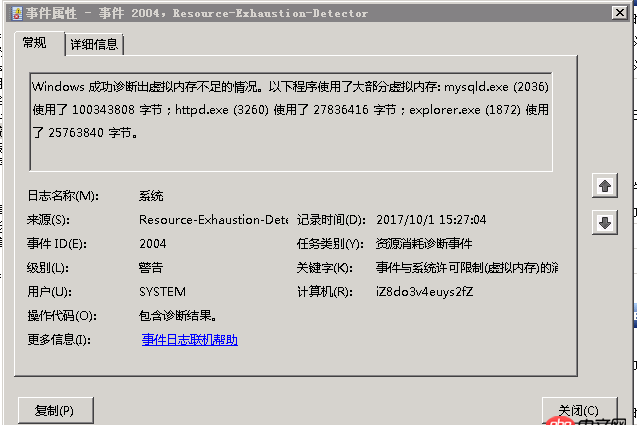Screen dimensions: 637x425
Task: Select the recorded time 2017/10/1 15:27:04
Action: (x=431, y=220)
